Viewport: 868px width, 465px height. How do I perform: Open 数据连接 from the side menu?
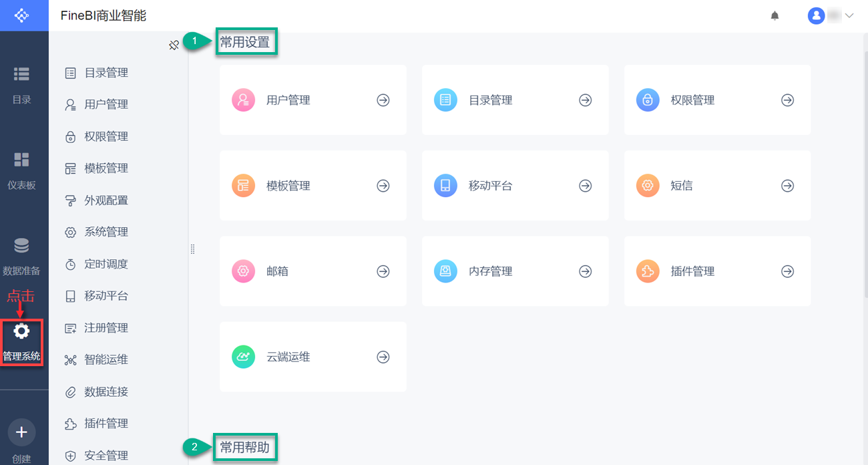click(105, 392)
